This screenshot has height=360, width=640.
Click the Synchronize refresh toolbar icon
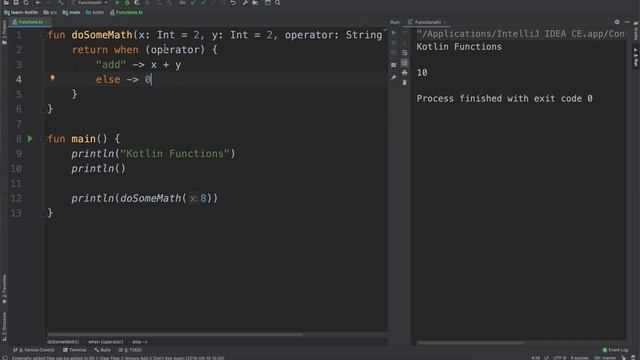[x=26, y=2]
